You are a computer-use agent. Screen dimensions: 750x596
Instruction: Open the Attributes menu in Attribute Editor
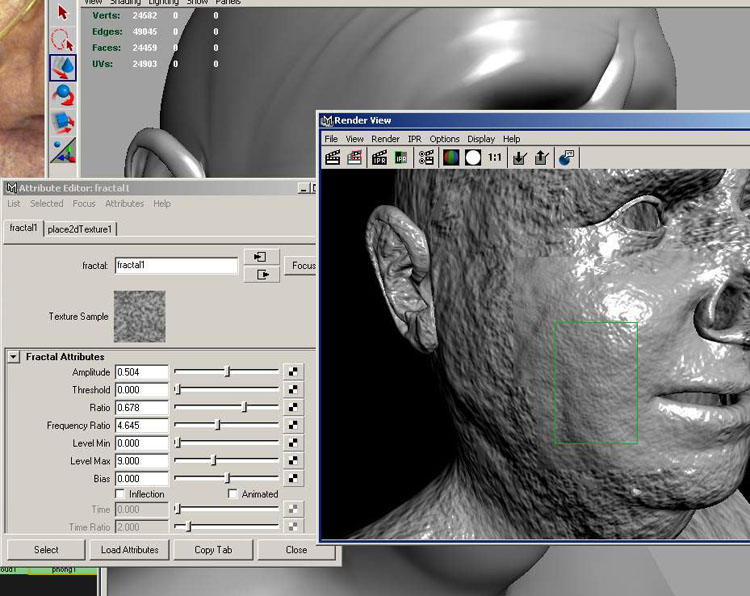coord(124,204)
